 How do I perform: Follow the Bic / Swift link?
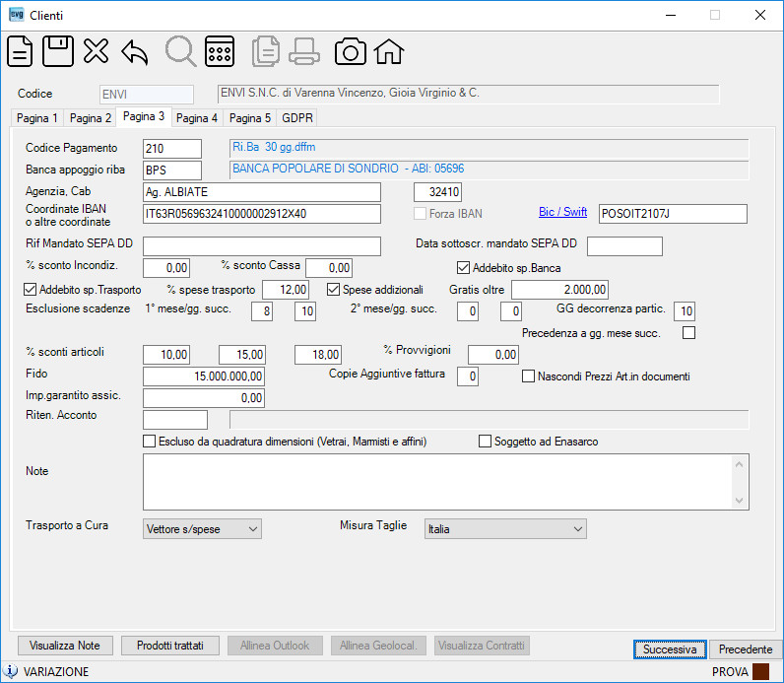[x=562, y=212]
